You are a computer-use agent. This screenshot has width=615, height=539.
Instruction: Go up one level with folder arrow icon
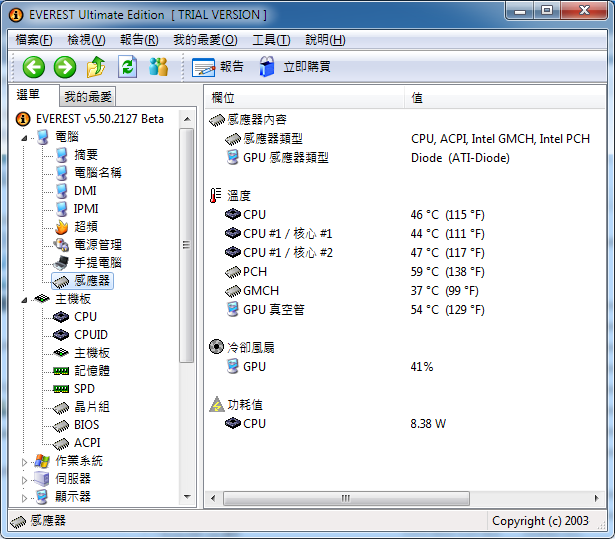coord(96,67)
